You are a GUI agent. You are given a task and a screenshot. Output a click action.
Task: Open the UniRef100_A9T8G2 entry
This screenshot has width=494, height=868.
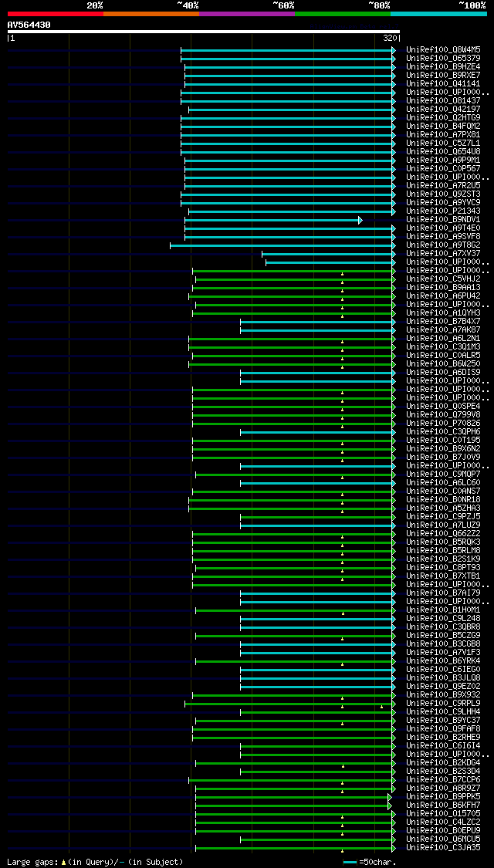click(x=443, y=245)
